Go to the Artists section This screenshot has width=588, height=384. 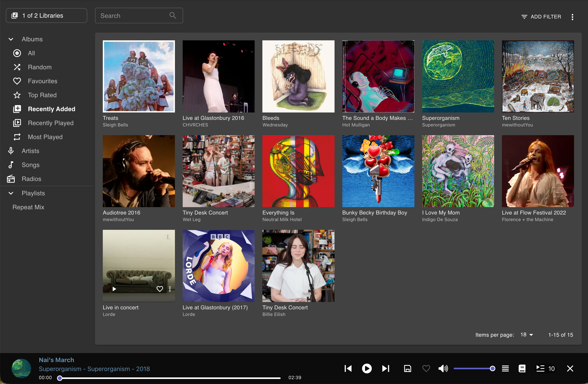[x=30, y=151]
